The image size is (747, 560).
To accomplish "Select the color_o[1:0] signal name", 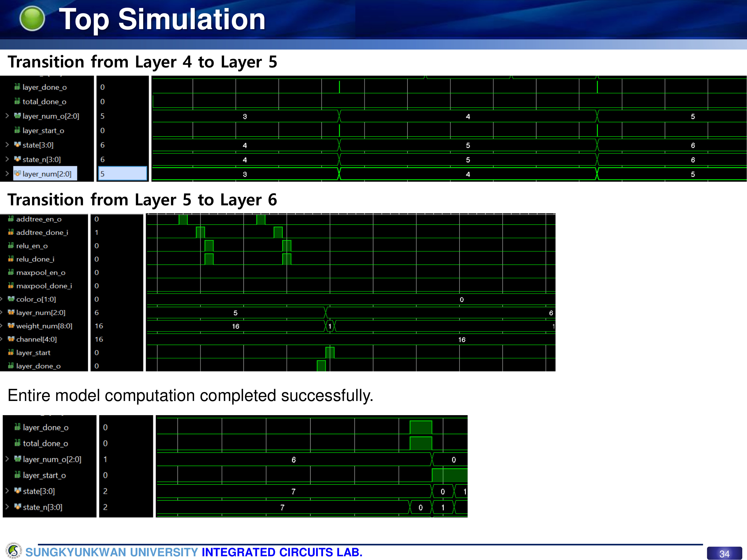I will (36, 299).
